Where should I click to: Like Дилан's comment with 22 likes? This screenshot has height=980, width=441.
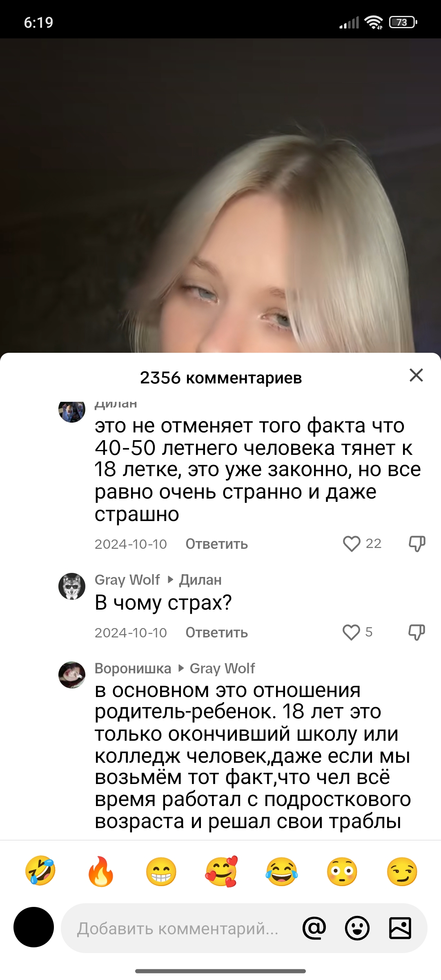click(x=352, y=543)
